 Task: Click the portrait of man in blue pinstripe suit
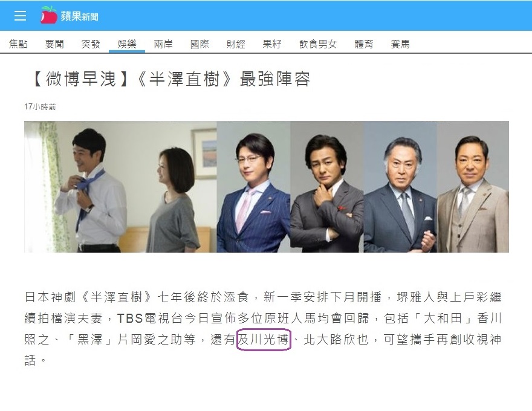(x=253, y=187)
